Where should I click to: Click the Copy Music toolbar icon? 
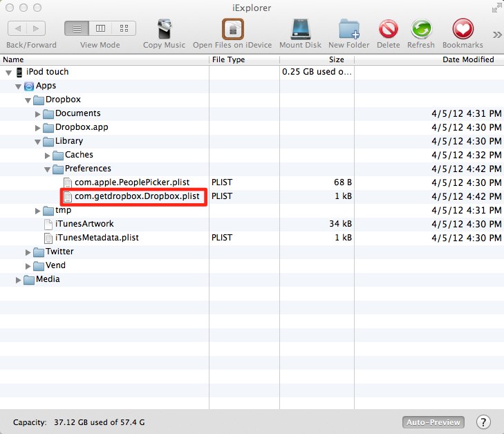[x=165, y=29]
